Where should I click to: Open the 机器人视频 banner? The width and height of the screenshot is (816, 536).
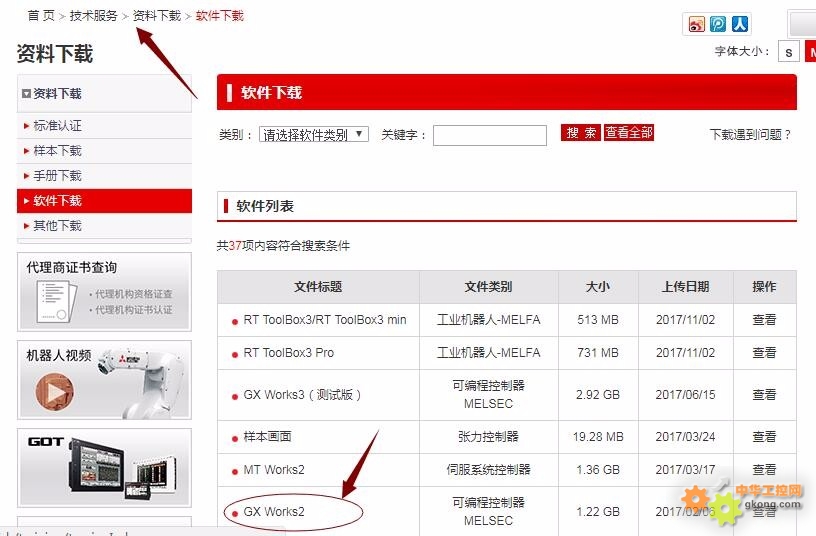(x=104, y=380)
